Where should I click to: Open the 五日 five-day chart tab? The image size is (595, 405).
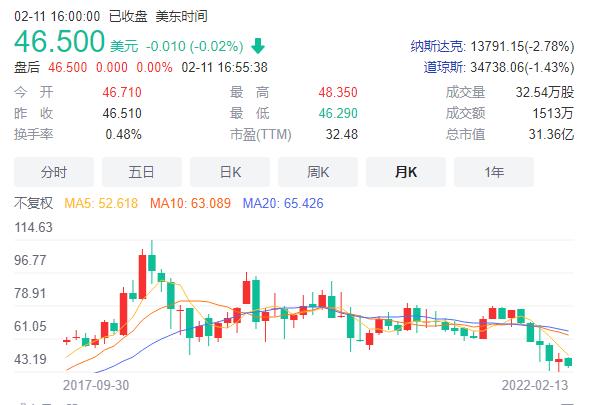click(x=142, y=172)
